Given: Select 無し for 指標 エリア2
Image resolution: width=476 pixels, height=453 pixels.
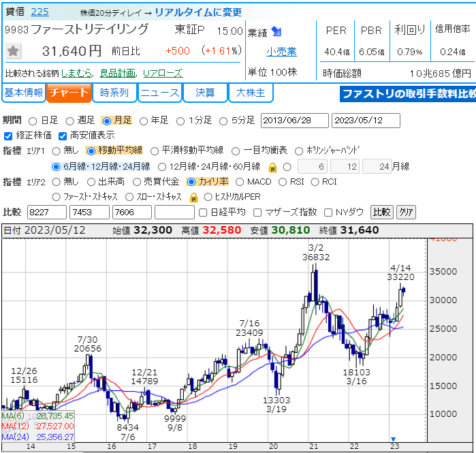Looking at the screenshot, I should [x=56, y=182].
